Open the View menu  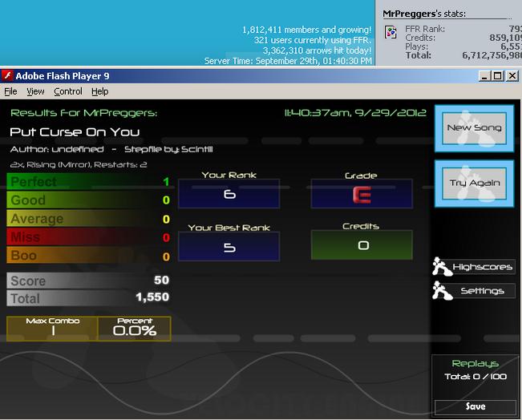pos(35,91)
